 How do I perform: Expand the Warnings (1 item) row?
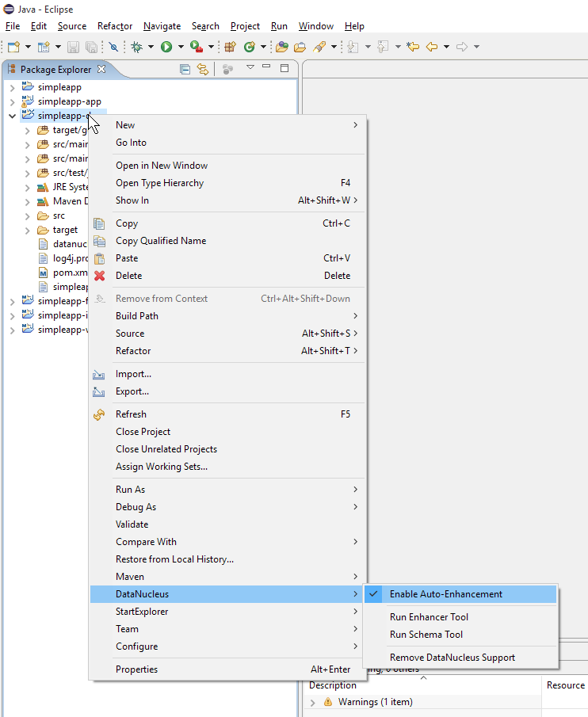point(313,703)
